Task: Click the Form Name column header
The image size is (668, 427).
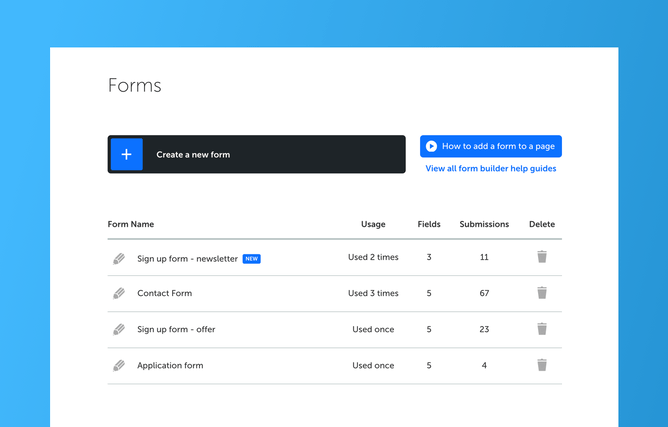Action: tap(131, 224)
